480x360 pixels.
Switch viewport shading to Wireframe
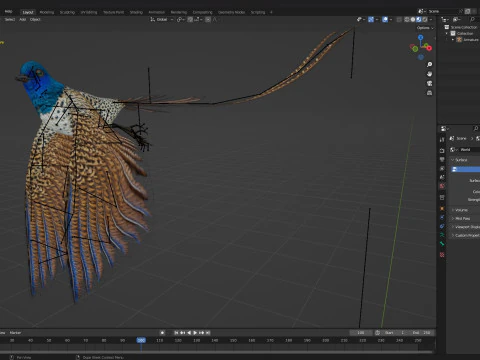(x=407, y=20)
